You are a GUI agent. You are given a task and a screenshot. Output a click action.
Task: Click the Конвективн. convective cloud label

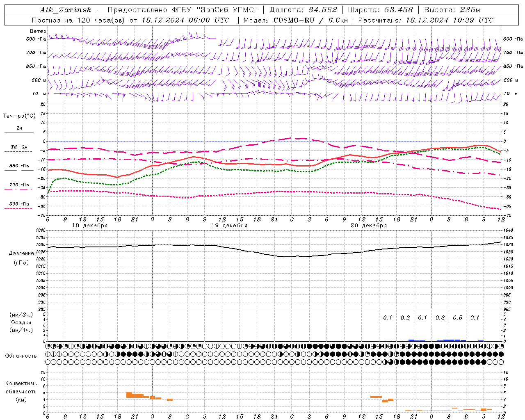pyautogui.click(x=21, y=383)
